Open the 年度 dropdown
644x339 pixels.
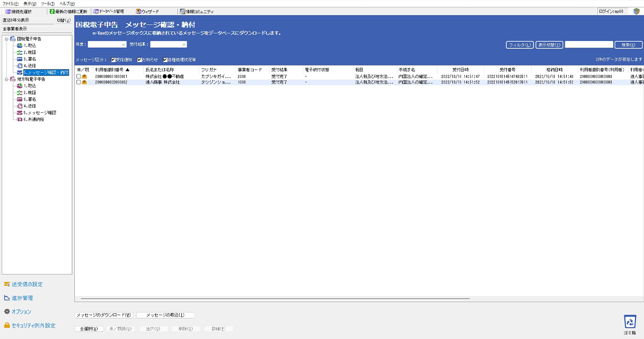tap(107, 45)
